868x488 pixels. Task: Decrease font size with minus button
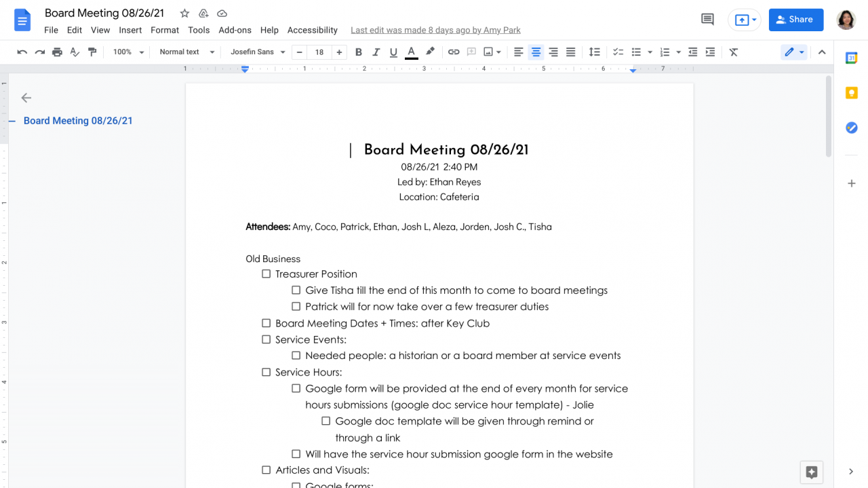299,52
